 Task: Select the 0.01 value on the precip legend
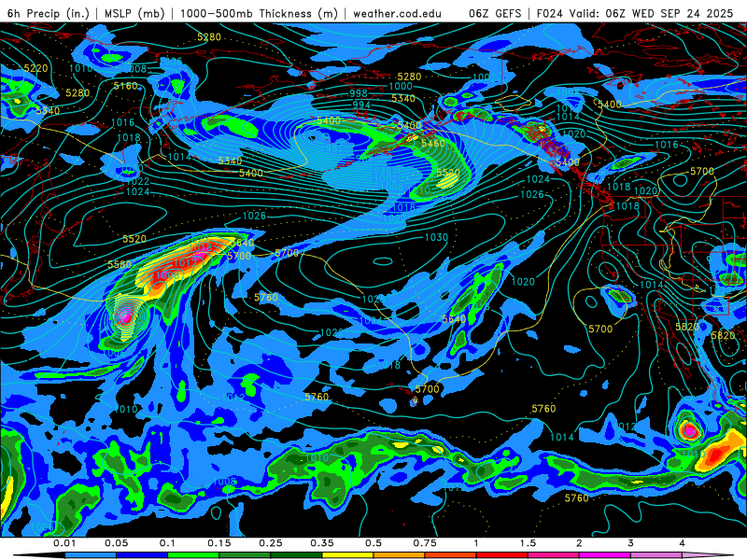point(64,543)
